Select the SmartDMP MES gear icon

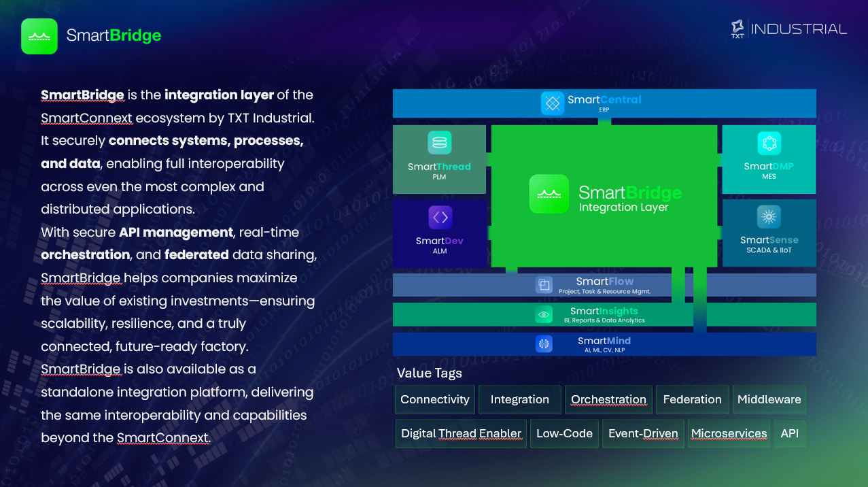tap(769, 144)
